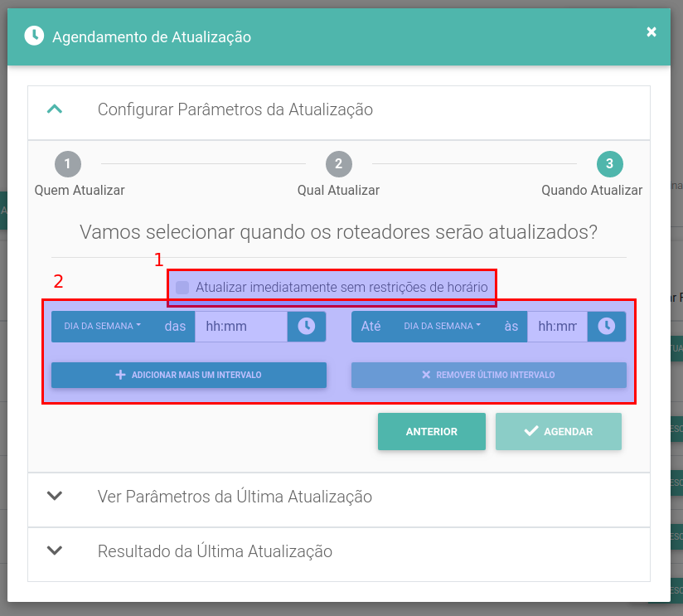Click the Configurar Parâmetros da Atualização heading

[x=235, y=109]
